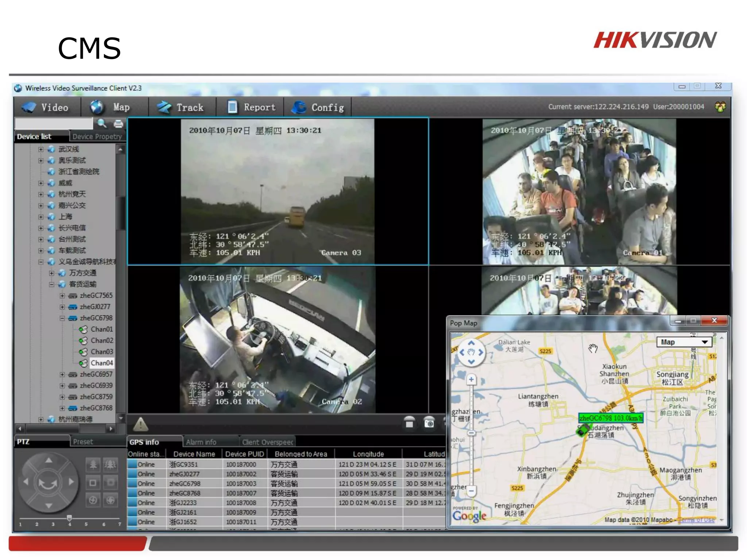Click the zoom in (+) button on the Pop Map
The image size is (747, 560).
(471, 380)
